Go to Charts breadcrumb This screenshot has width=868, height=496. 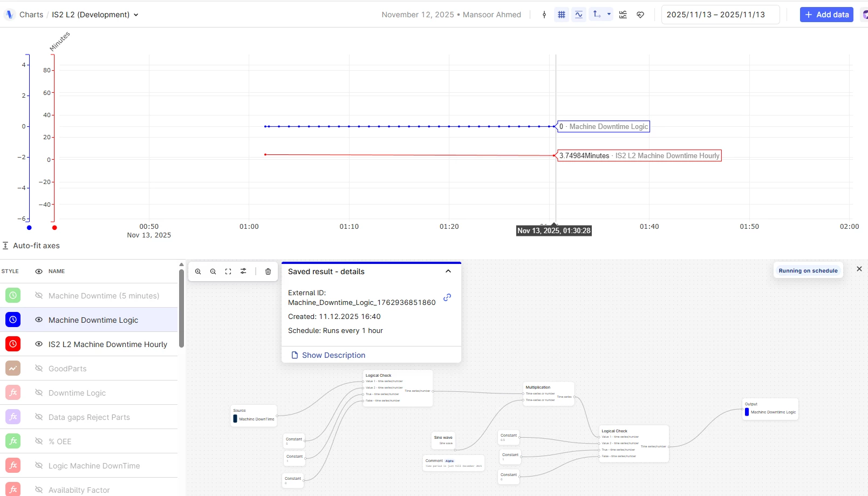31,15
